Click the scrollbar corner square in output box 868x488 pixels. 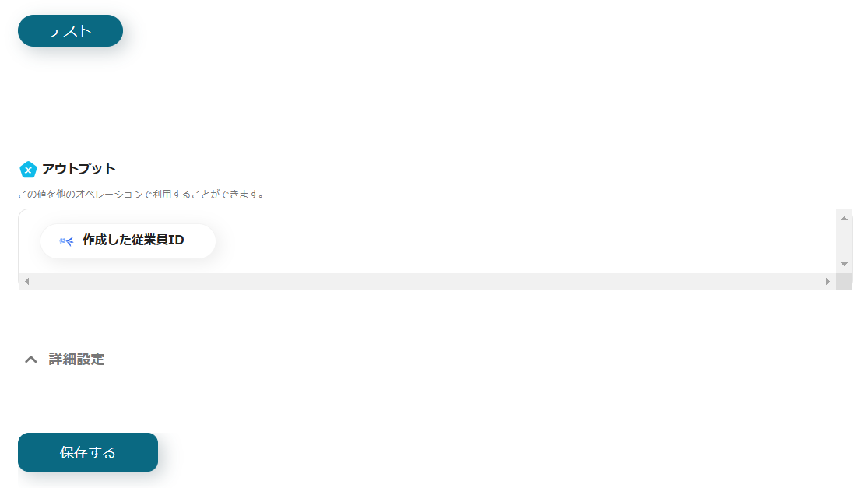[x=844, y=281]
